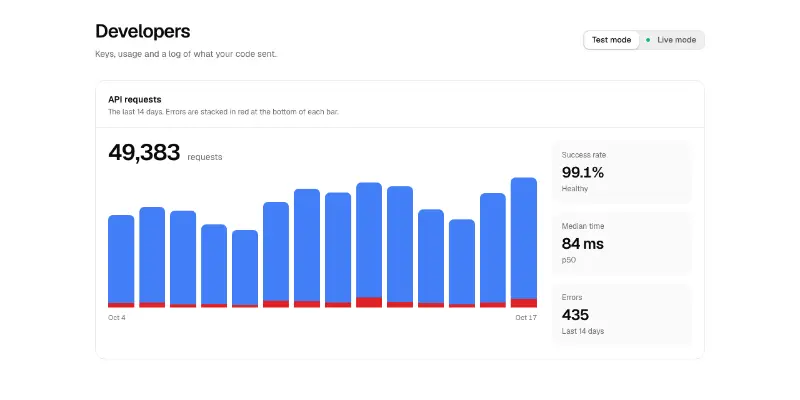
Task: Click the 435 errors count
Action: 575,315
